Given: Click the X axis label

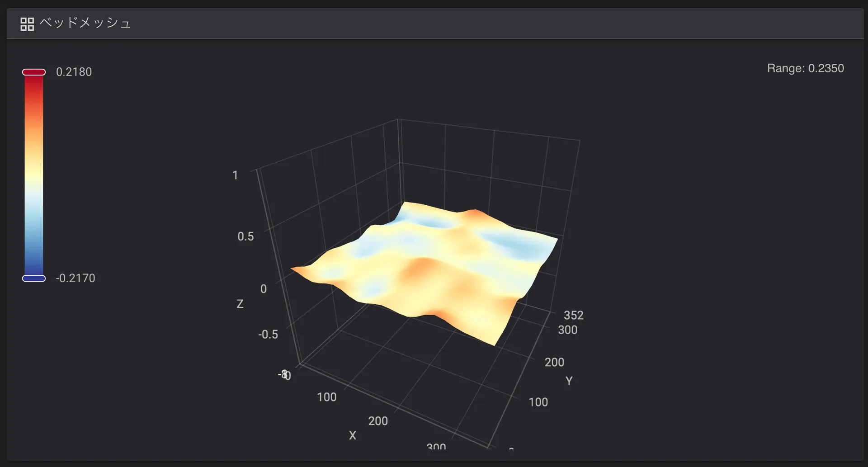Looking at the screenshot, I should point(353,435).
